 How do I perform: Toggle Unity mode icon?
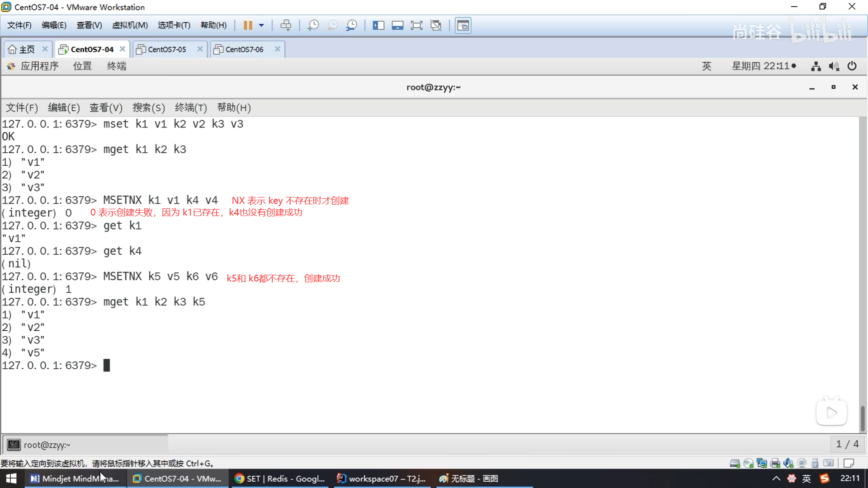(x=436, y=25)
